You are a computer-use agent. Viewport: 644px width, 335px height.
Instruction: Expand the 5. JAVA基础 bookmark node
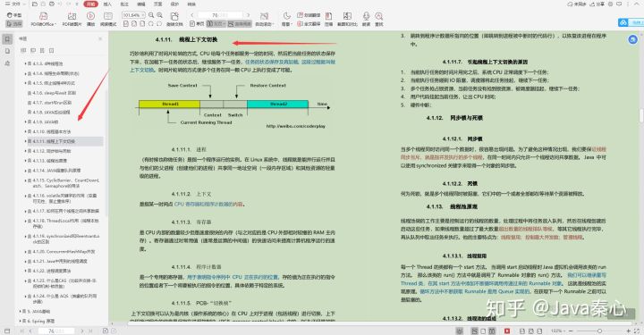tap(20, 312)
